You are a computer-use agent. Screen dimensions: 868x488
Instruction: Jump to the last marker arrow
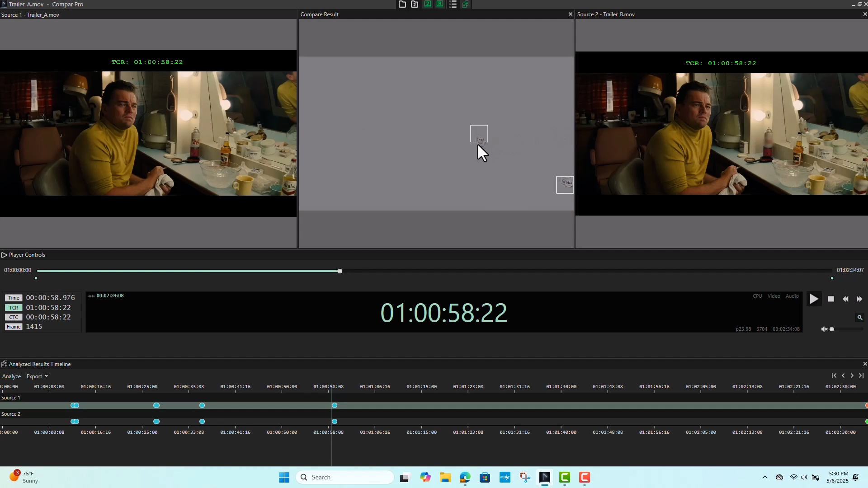click(x=861, y=376)
